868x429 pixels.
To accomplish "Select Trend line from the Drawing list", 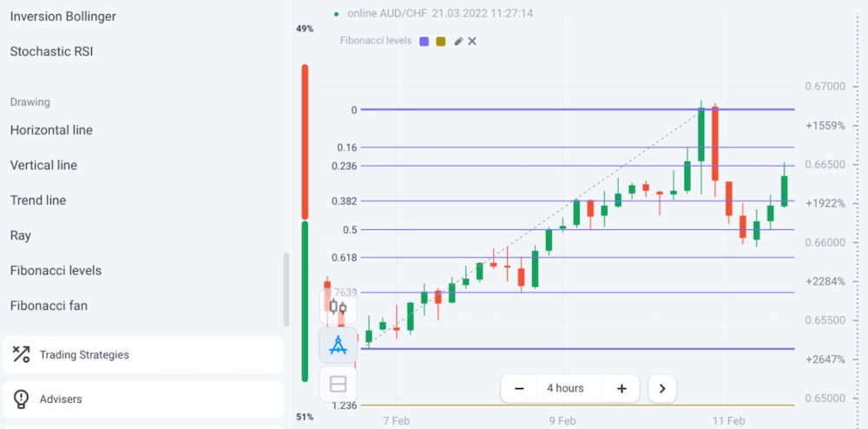I will coord(38,201).
